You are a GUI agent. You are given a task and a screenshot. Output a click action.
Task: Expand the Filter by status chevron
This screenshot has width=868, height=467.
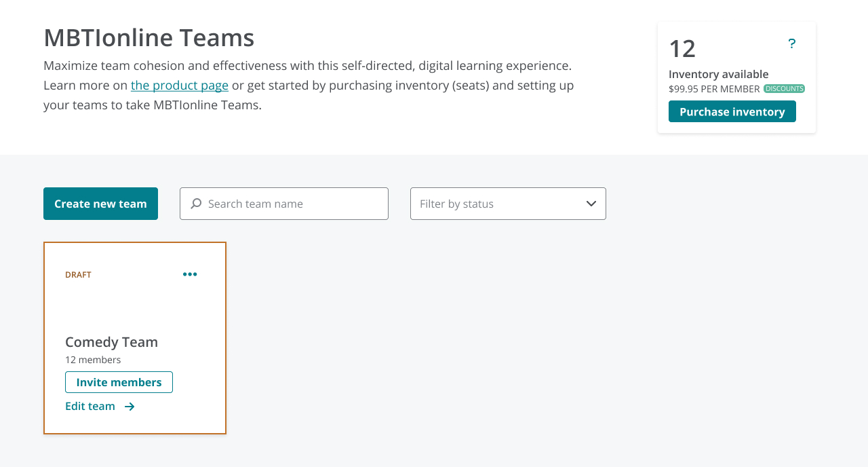[x=591, y=204]
